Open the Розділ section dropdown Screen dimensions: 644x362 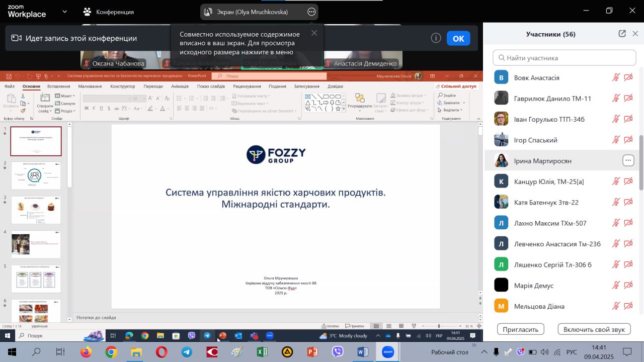(65, 111)
